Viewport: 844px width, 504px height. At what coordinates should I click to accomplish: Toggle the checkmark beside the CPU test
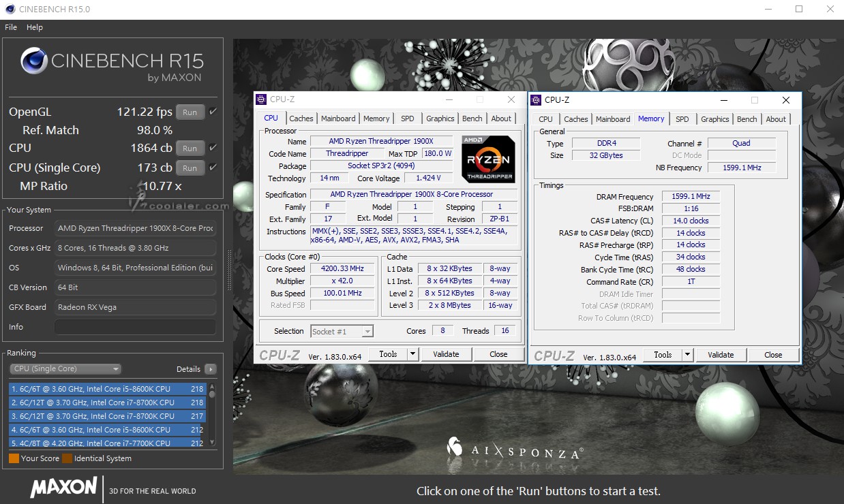tap(213, 148)
